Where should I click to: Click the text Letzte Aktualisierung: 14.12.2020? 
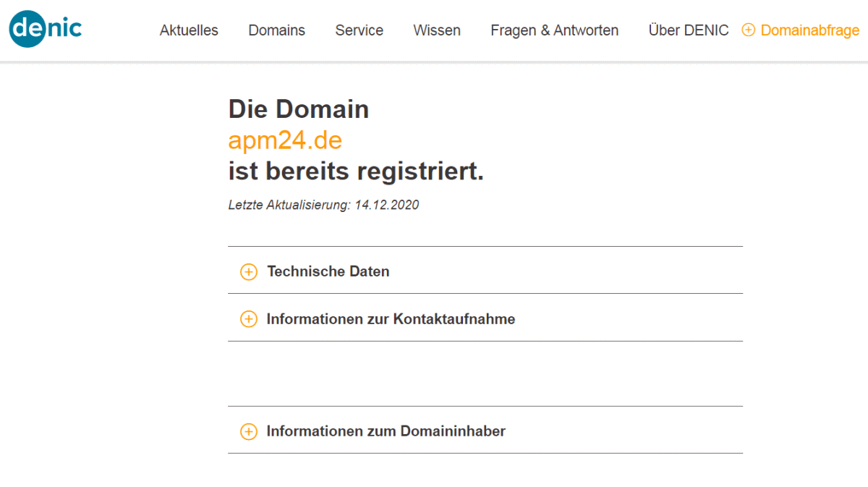pyautogui.click(x=323, y=205)
